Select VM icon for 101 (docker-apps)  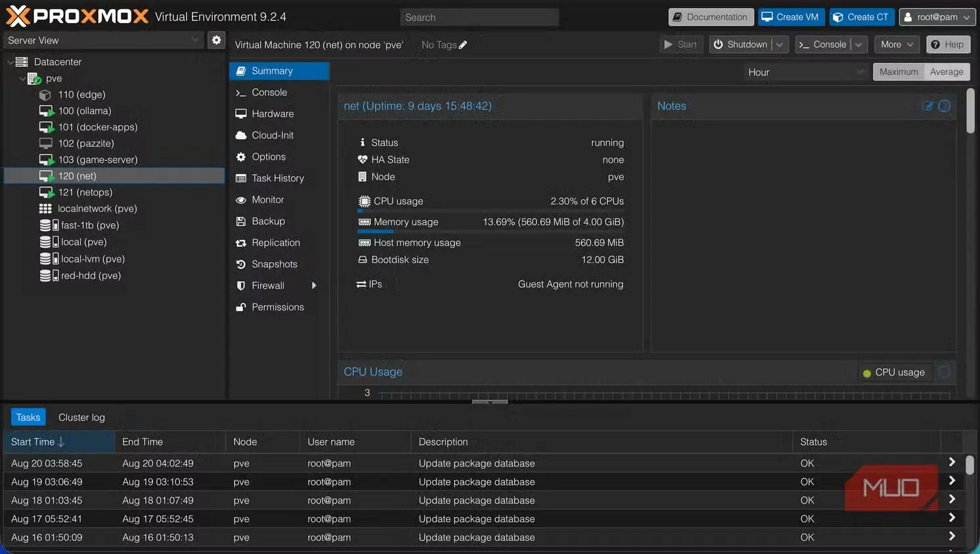[46, 127]
